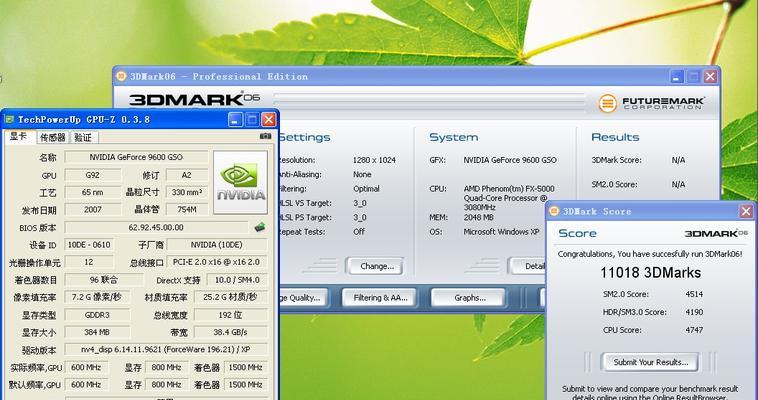Click the HDR/SM3.0 Score value 4190
The width and height of the screenshot is (758, 400).
[x=694, y=312]
